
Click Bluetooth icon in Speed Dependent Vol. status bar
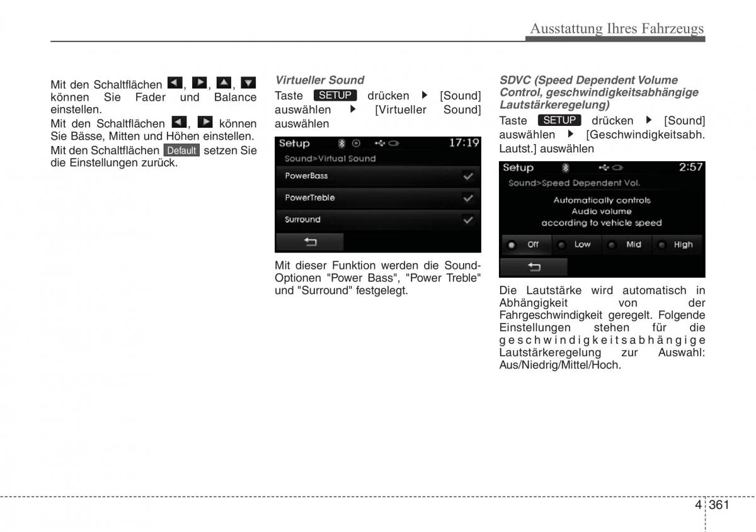566,168
